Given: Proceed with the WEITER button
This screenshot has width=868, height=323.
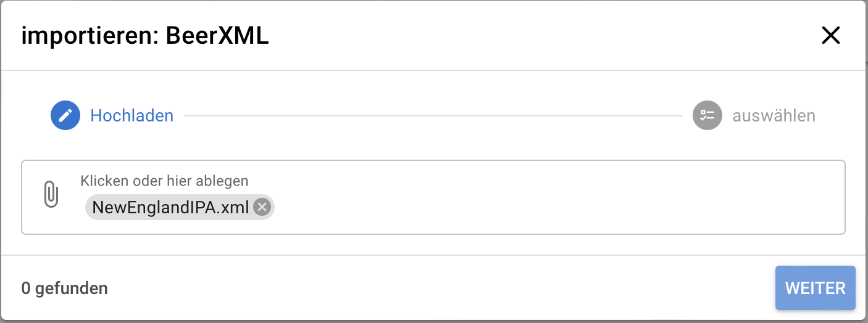Looking at the screenshot, I should (816, 288).
